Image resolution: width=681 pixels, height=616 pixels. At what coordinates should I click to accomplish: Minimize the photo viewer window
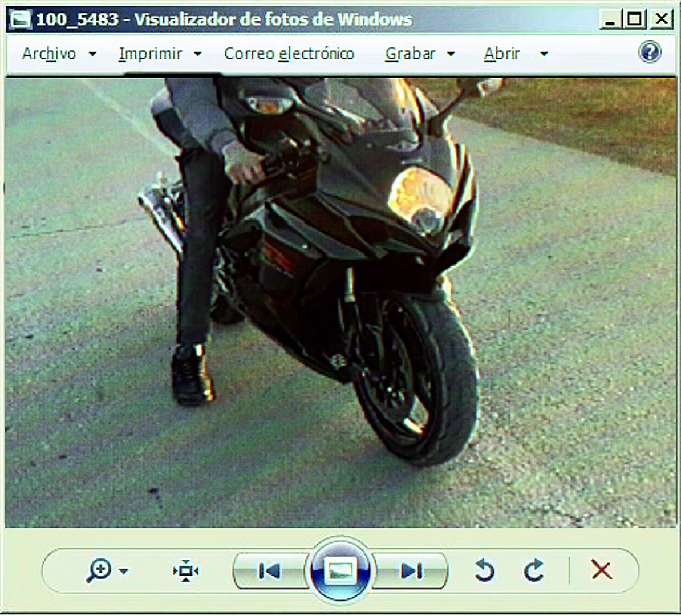tap(610, 20)
